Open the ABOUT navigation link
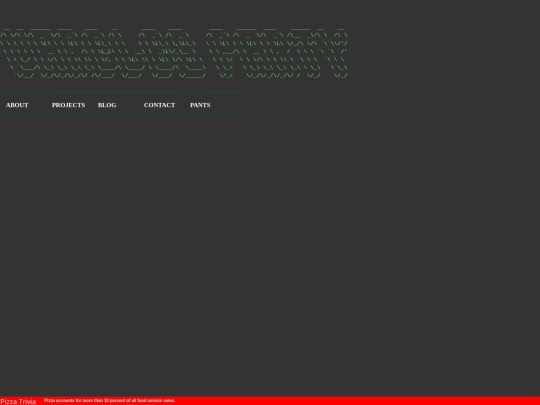Image resolution: width=540 pixels, height=405 pixels. tap(17, 105)
